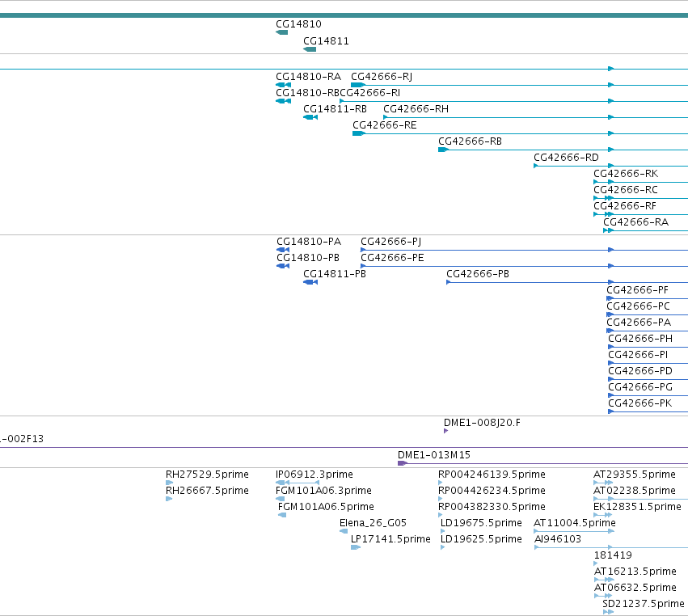Select EST LD19675.5prime
This screenshot has height=616, width=688.
[481, 523]
